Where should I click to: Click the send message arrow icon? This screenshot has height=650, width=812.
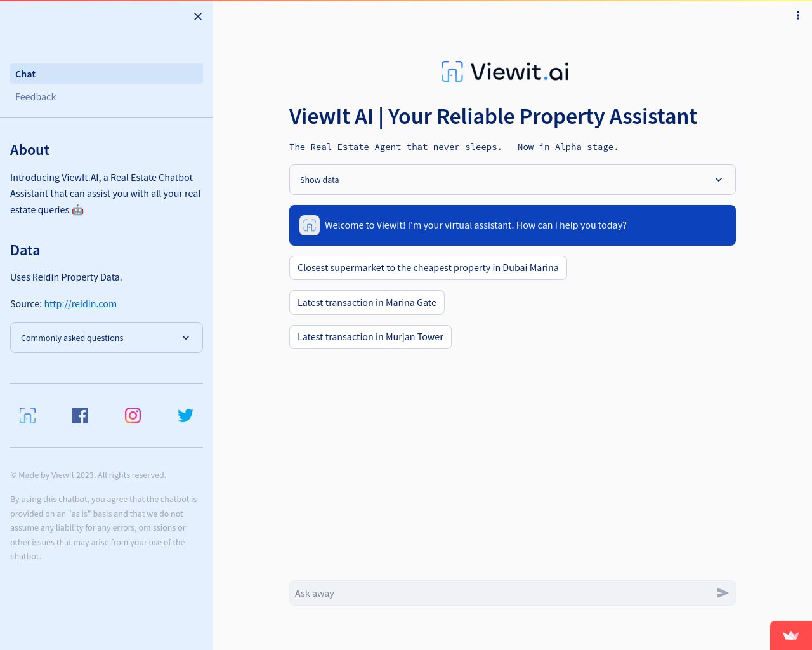(x=723, y=593)
